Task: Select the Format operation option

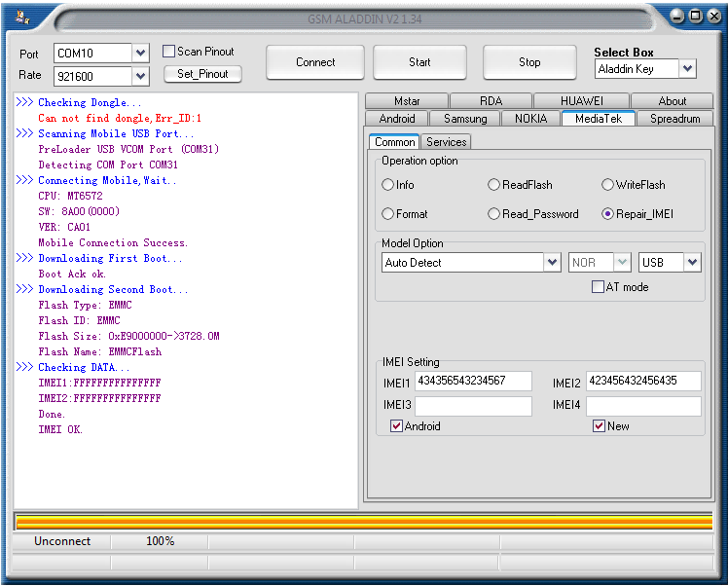Action: tap(387, 214)
